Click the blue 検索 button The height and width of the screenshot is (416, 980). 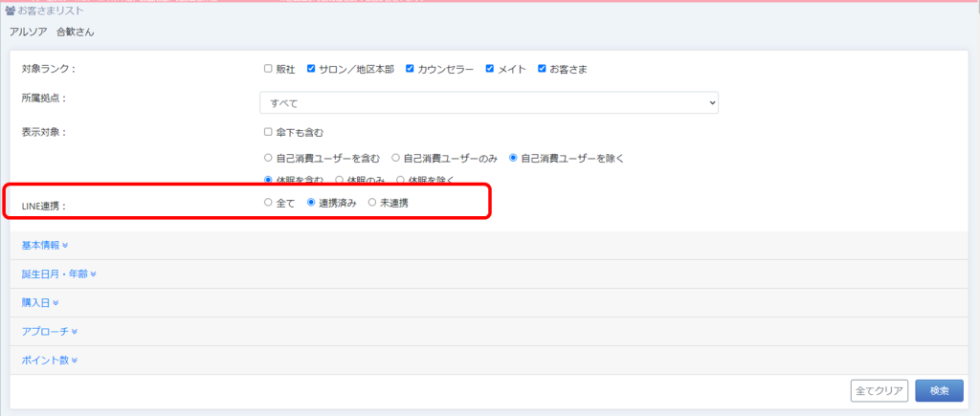938,391
